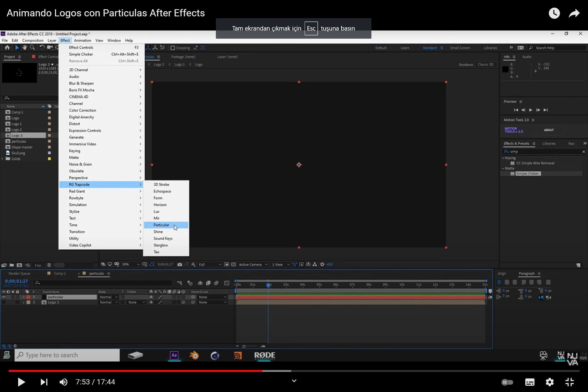Image resolution: width=588 pixels, height=392 pixels.
Task: Open After Effects from the taskbar
Action: 174,356
